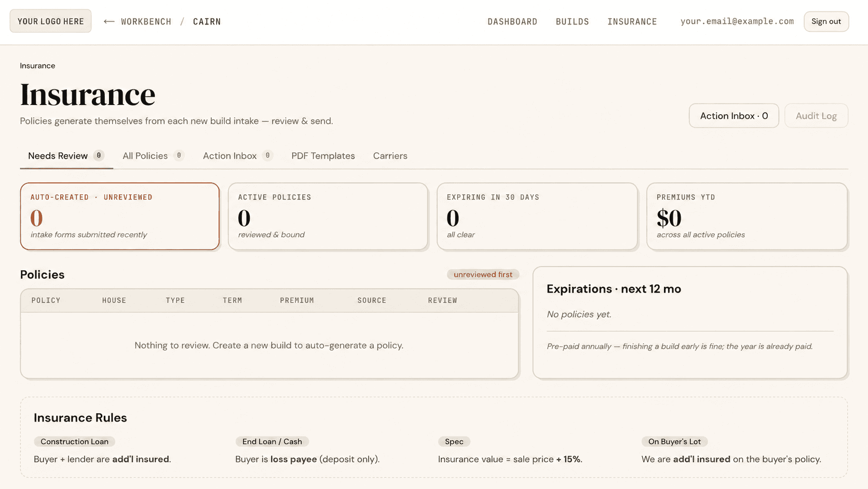868x489 pixels.
Task: Click the unreviewed first sort badge
Action: click(x=483, y=274)
